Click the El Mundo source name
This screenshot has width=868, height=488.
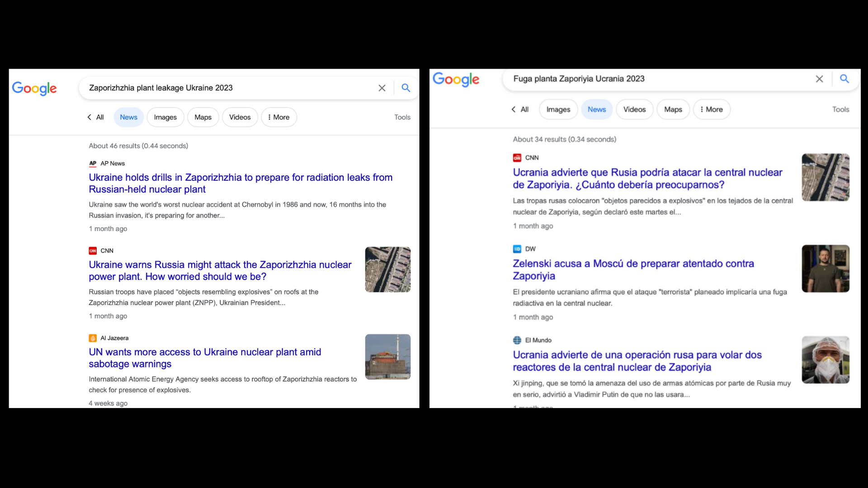point(538,340)
